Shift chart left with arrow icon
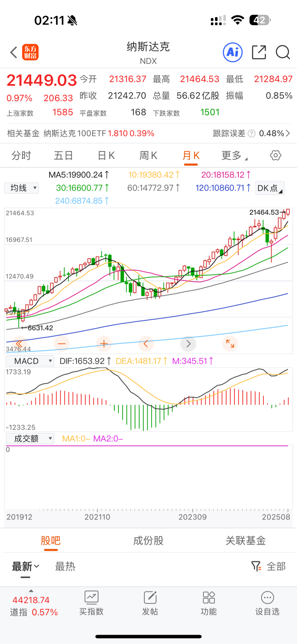The image size is (297, 644). point(146,343)
